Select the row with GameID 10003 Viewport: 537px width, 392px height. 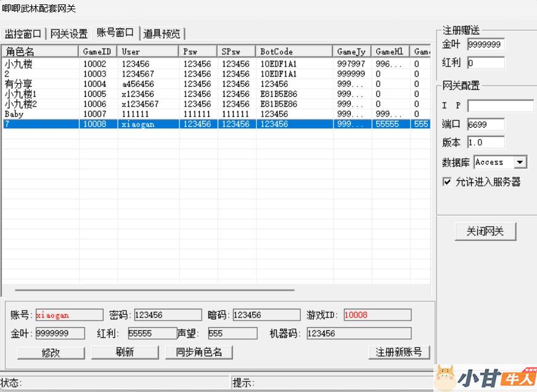[x=216, y=74]
